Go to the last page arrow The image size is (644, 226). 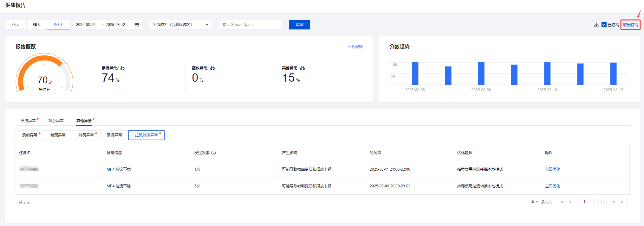[x=622, y=202]
